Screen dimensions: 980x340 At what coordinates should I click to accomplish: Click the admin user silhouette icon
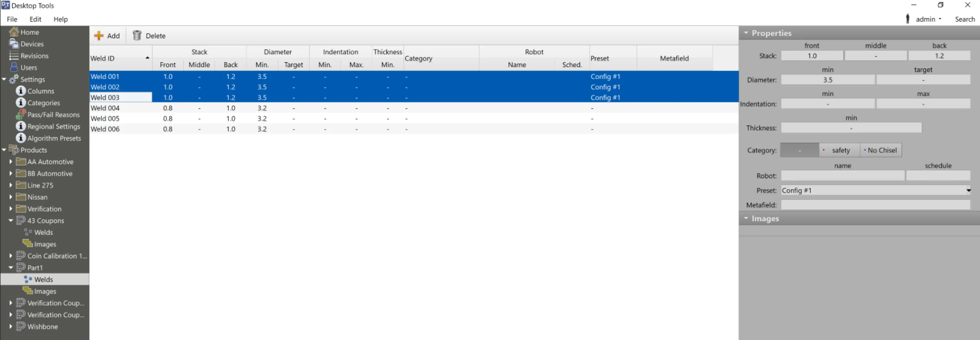click(x=908, y=19)
